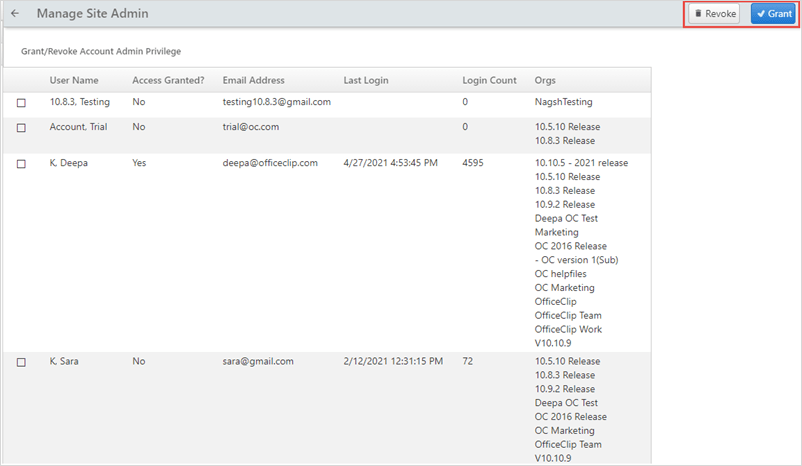Click the OfficeClip Work org entry
The height and width of the screenshot is (466, 802).
568,329
